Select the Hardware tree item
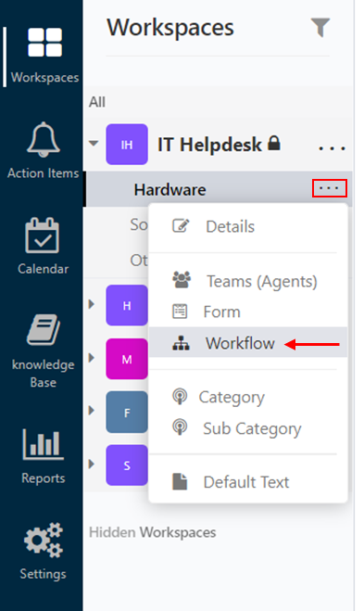This screenshot has height=611, width=364. click(x=169, y=190)
